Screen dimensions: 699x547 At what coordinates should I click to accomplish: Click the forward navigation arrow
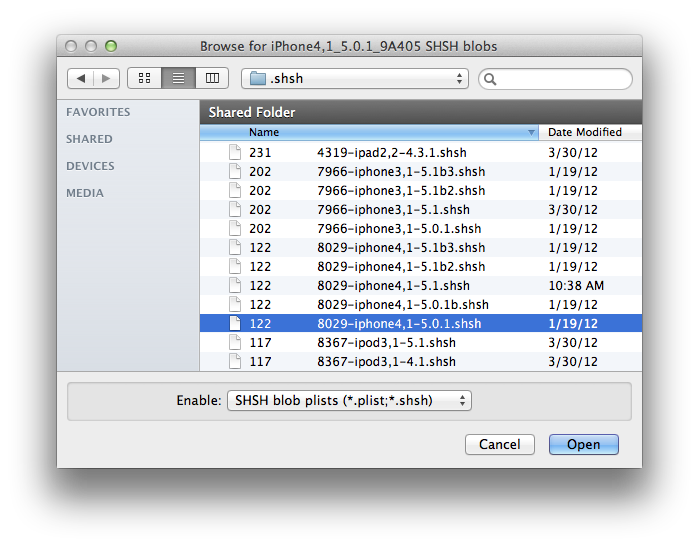coord(107,78)
